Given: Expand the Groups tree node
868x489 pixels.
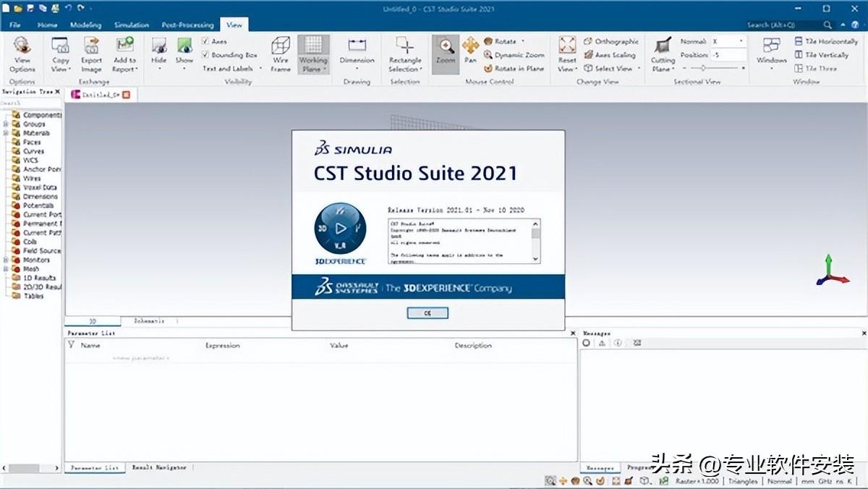Looking at the screenshot, I should 5,124.
